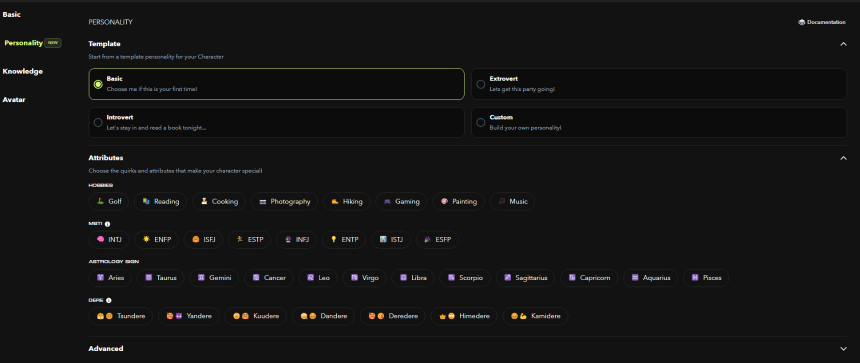Collapse the Attributes section chevron
This screenshot has height=363, width=860.
tap(844, 158)
